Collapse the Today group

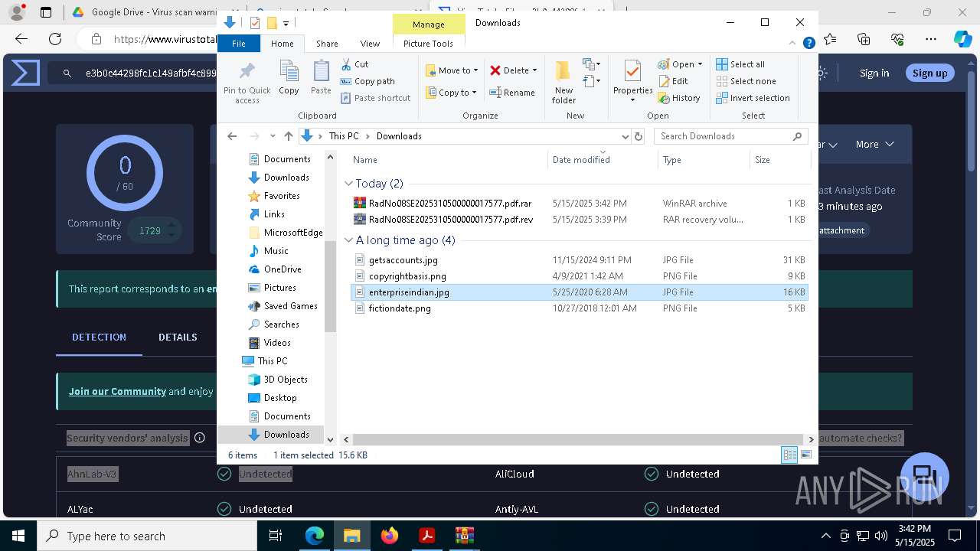(349, 184)
